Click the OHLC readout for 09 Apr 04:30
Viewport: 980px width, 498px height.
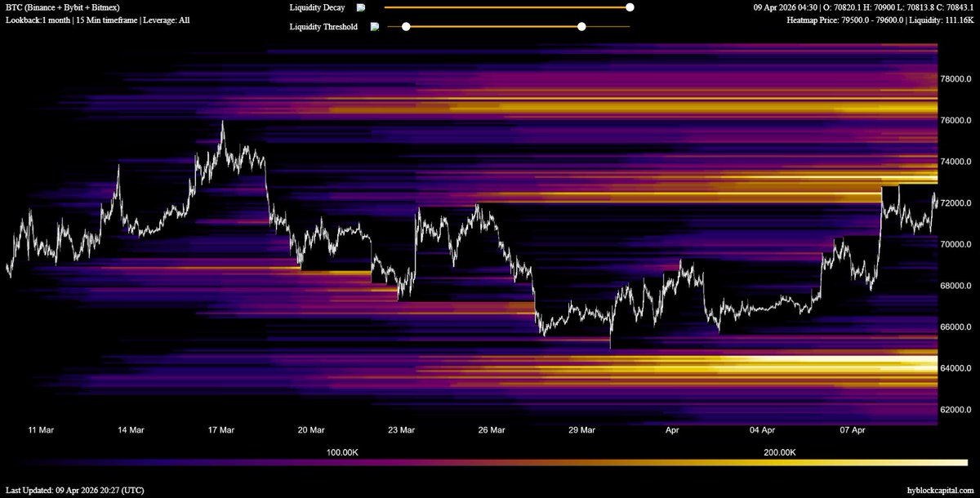864,7
